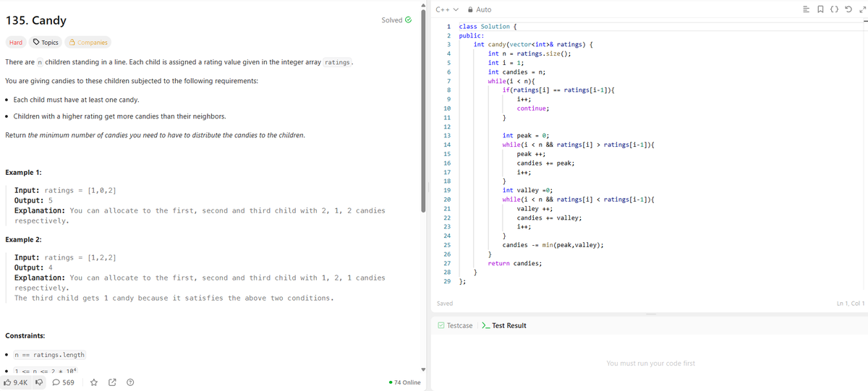Screen dimensions: 868x391
Task: Click the 74 Online indicator
Action: (x=404, y=382)
